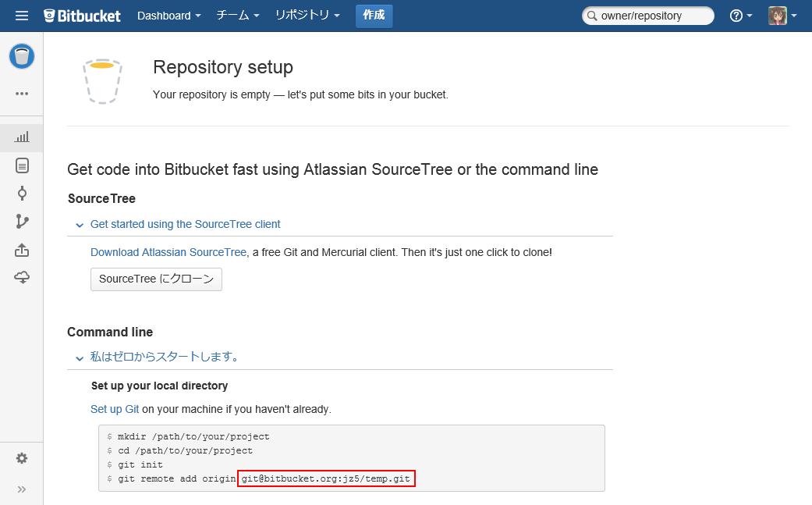Screen dimensions: 812x505
Task: Open the Pull requests upload icon
Action: pyautogui.click(x=22, y=250)
